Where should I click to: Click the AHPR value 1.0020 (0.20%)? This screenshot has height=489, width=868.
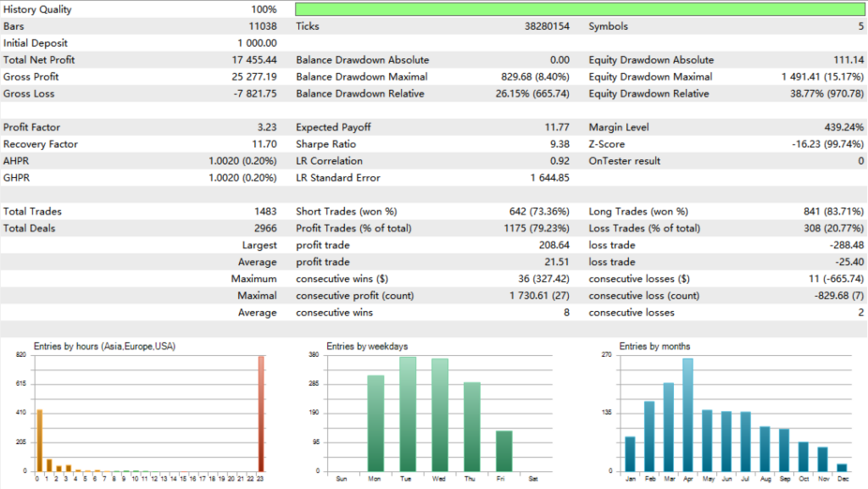pyautogui.click(x=242, y=161)
